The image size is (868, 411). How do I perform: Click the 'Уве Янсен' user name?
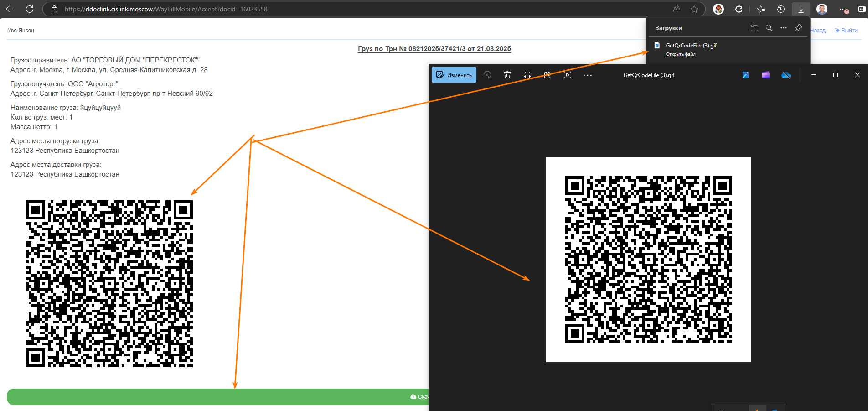point(21,31)
